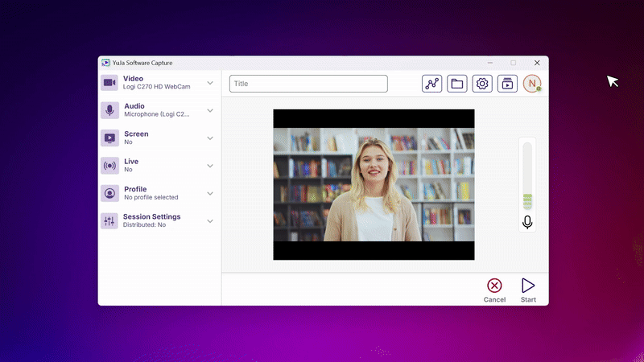Click the Title input field
This screenshot has width=644, height=362.
pyautogui.click(x=308, y=84)
